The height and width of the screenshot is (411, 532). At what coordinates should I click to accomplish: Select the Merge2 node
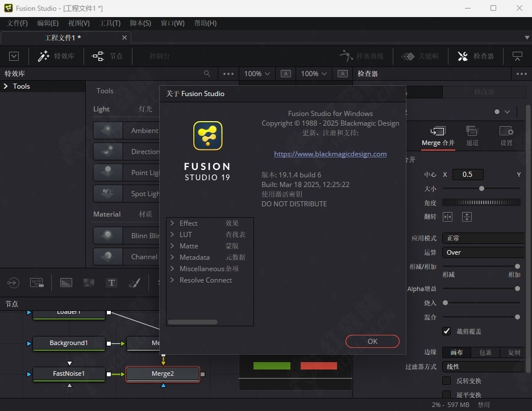coord(163,373)
